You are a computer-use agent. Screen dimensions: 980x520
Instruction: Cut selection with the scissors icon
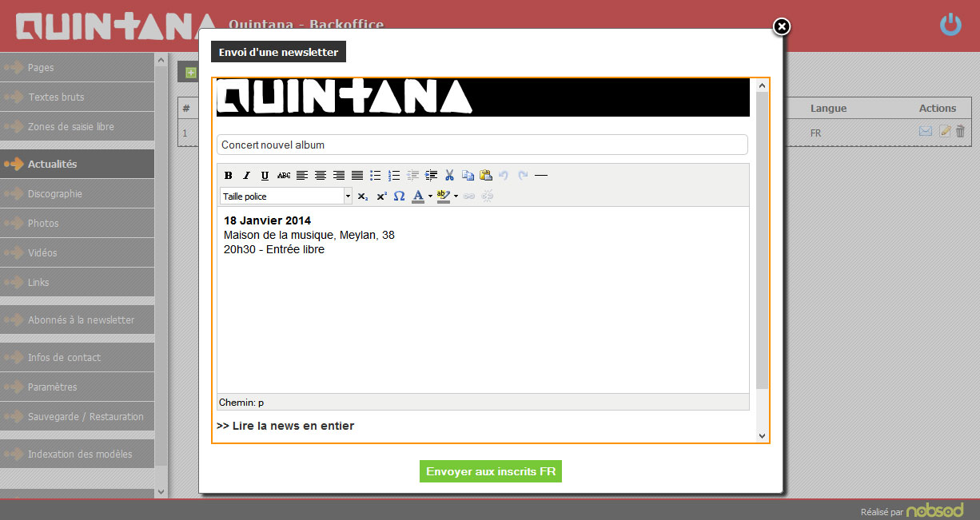pyautogui.click(x=449, y=175)
